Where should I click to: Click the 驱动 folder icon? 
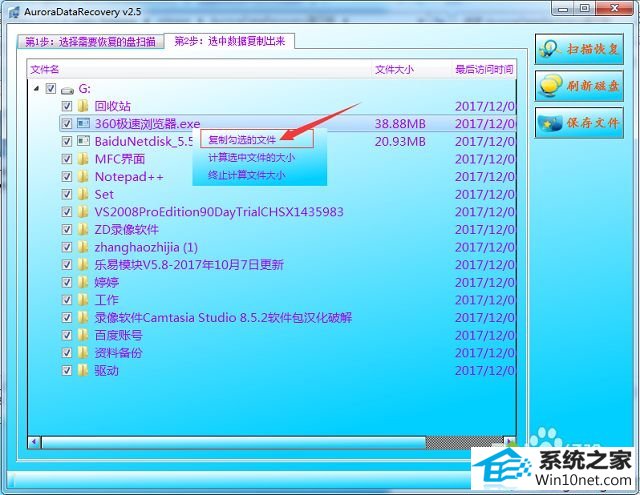83,370
